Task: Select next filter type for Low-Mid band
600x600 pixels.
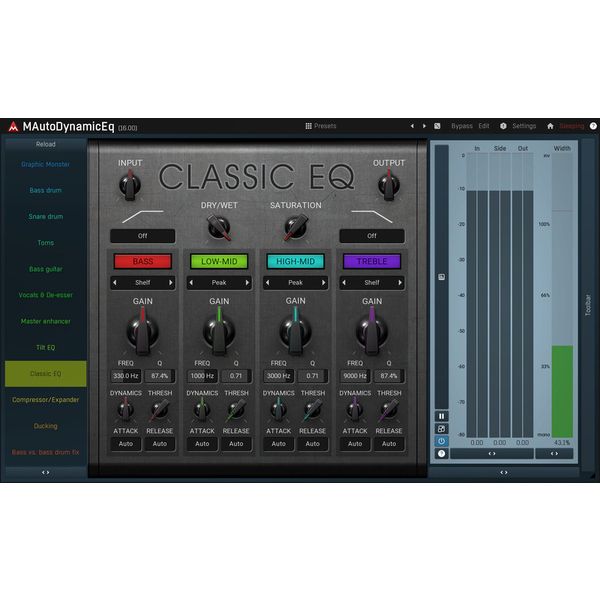Action: click(x=247, y=283)
